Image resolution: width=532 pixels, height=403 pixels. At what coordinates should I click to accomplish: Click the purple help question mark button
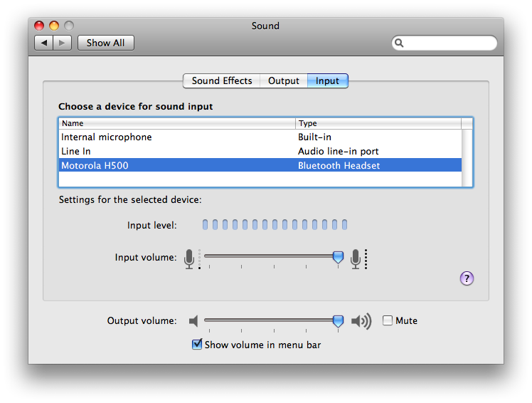(467, 278)
